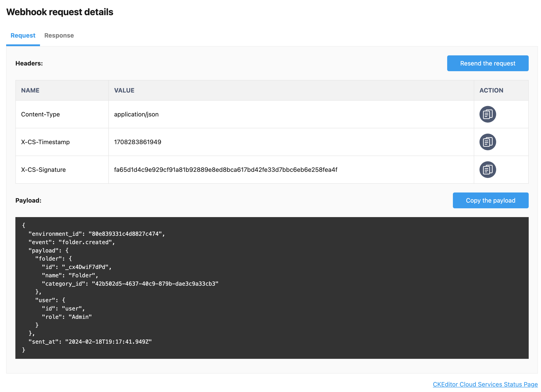The width and height of the screenshot is (541, 392).
Task: Click the "id": "user" line
Action: (64, 309)
